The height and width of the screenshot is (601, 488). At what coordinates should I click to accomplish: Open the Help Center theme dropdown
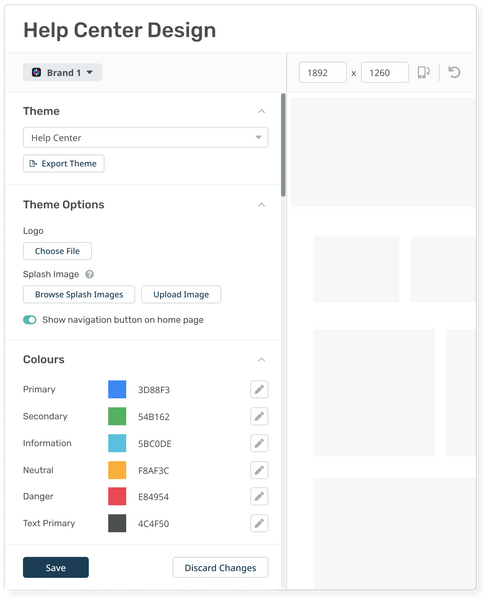(x=145, y=137)
